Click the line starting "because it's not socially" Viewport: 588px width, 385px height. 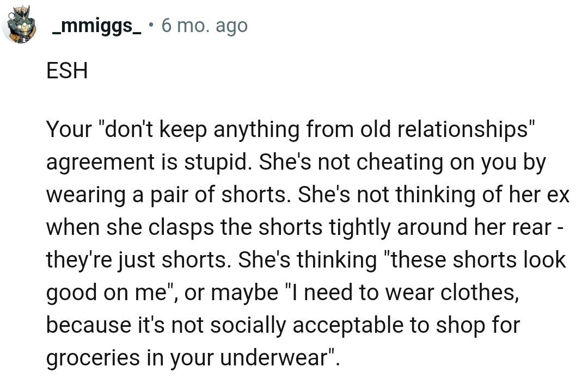pyautogui.click(x=283, y=325)
